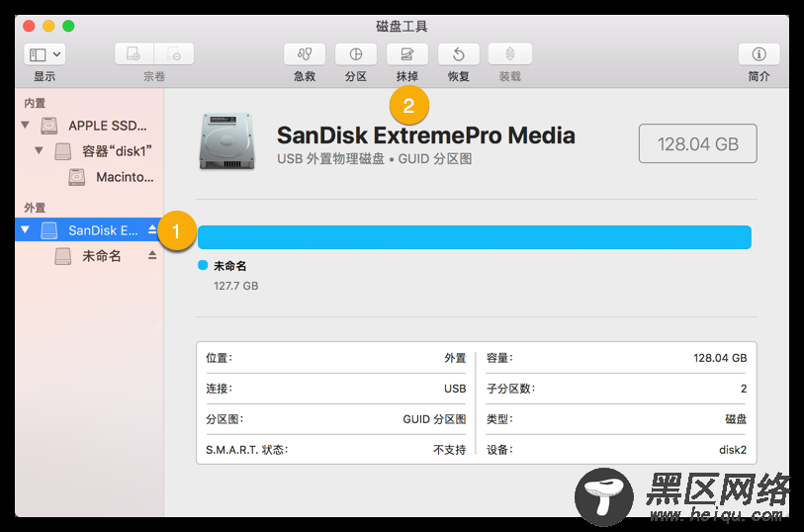The height and width of the screenshot is (532, 804).
Task: Click the 容器 disk1 container icon
Action: 63,151
